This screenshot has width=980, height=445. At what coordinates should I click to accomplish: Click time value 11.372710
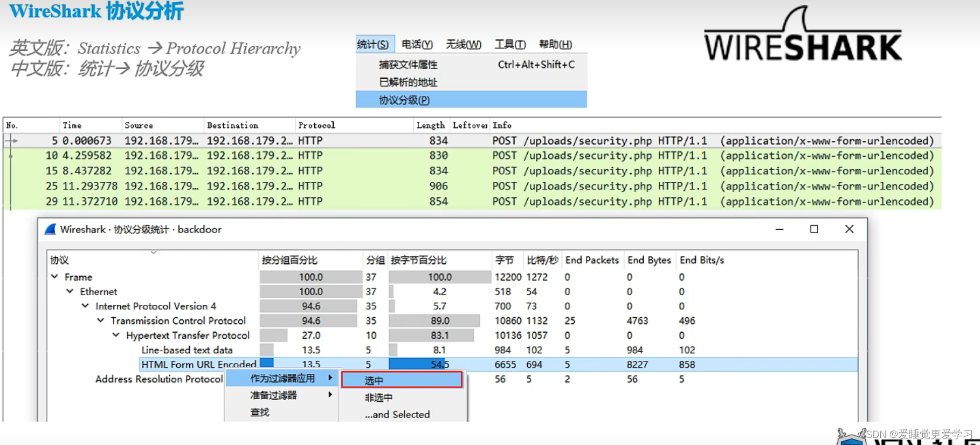click(x=90, y=201)
